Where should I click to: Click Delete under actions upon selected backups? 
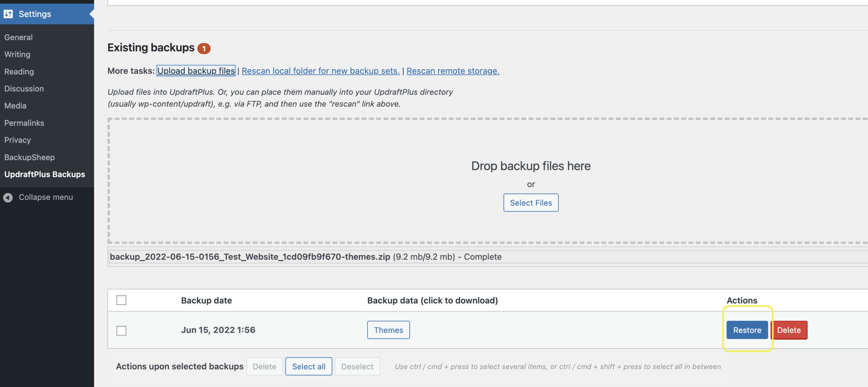(264, 366)
